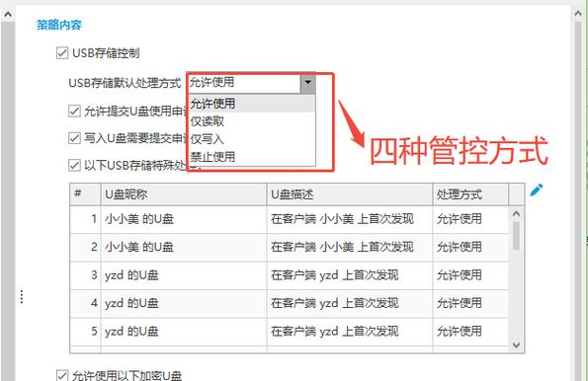Select 仅读取 in the dropdown list
The width and height of the screenshot is (588, 381).
click(x=251, y=121)
